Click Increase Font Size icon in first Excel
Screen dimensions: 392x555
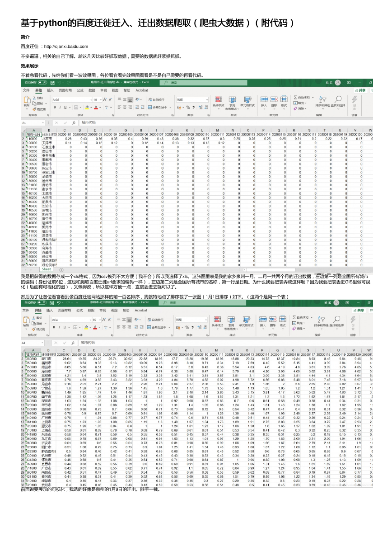105,99
